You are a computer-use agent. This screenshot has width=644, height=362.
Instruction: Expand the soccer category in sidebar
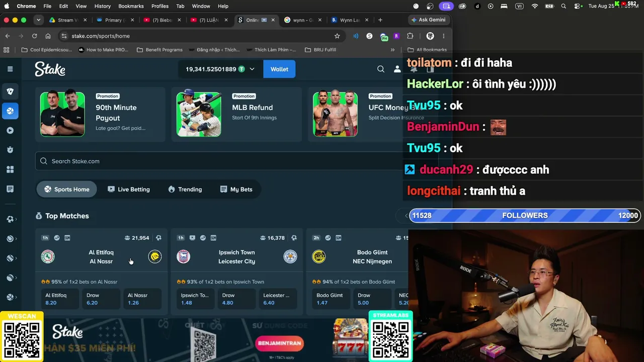(11, 219)
